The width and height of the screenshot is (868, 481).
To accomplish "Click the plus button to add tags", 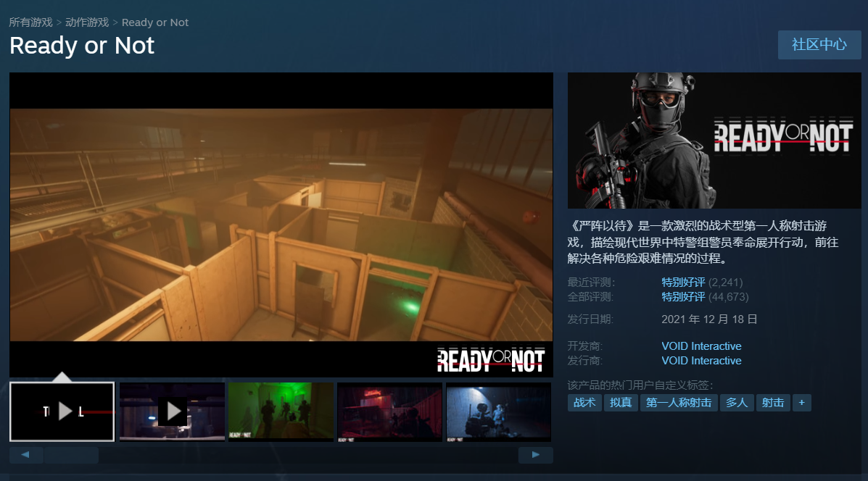I will (x=801, y=403).
